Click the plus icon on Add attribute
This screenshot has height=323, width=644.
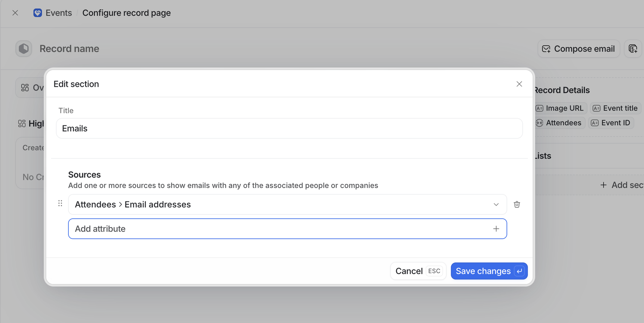[496, 228]
